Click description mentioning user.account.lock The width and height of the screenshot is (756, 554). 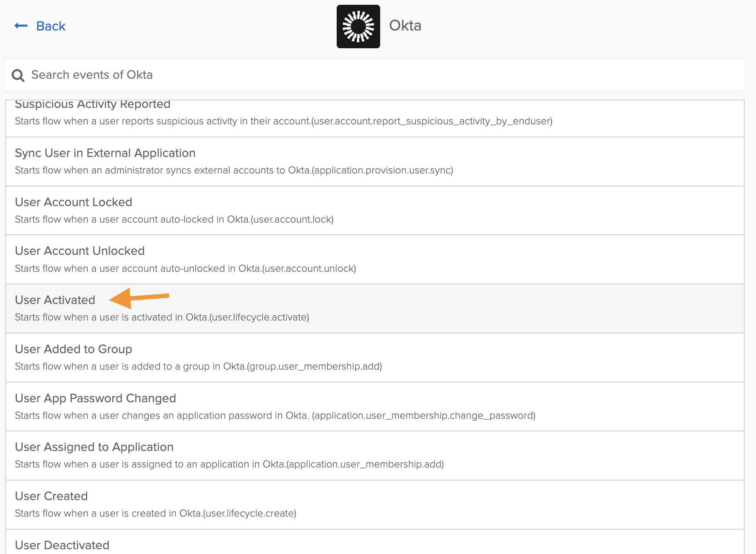coord(174,220)
